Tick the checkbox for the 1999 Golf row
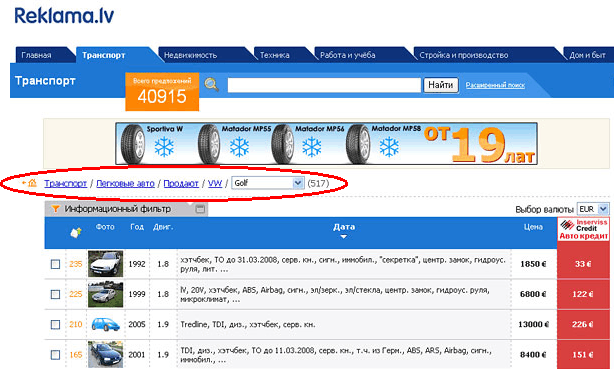Image resolution: width=614 pixels, height=369 pixels. pyautogui.click(x=55, y=294)
